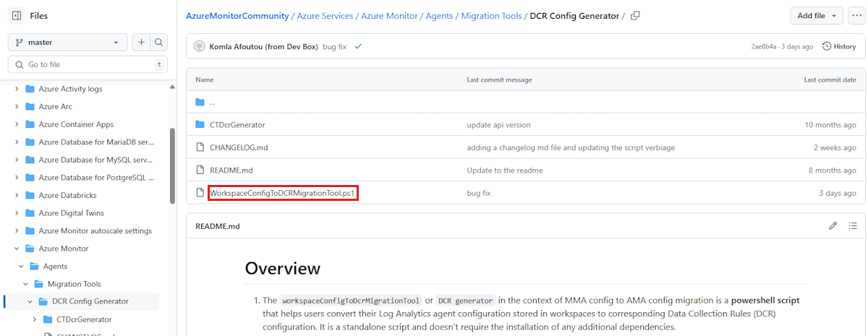The image size is (868, 336).
Task: Click the file tree vertical scrollbar
Action: click(x=172, y=166)
